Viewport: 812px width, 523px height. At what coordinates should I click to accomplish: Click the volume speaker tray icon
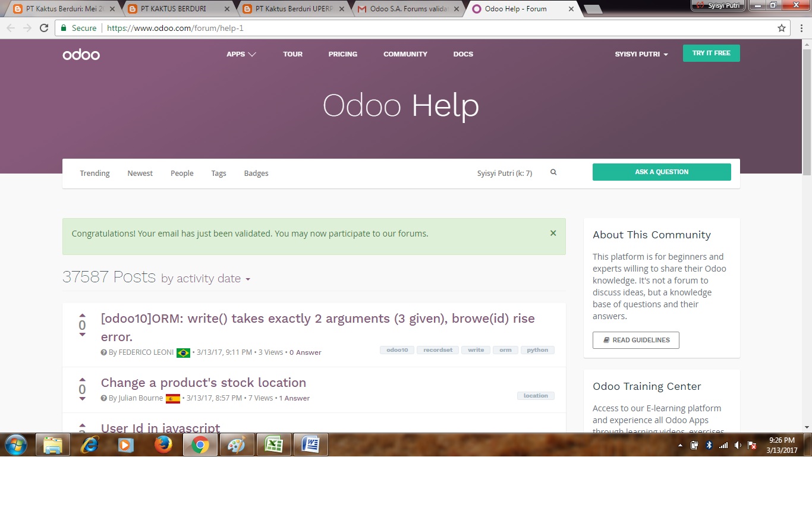point(738,445)
